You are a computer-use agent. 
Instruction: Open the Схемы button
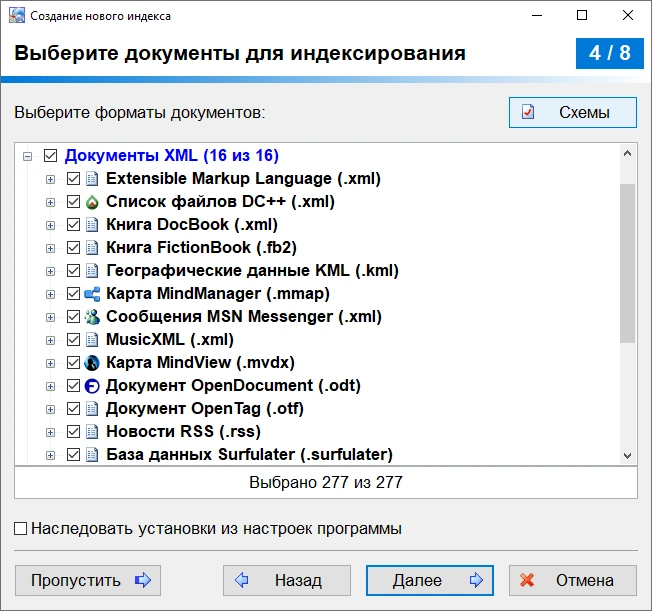[573, 112]
